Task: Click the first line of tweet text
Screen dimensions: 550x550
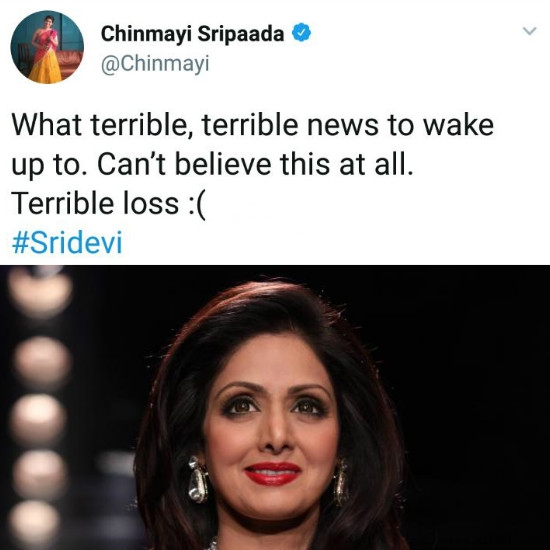Action: click(253, 125)
